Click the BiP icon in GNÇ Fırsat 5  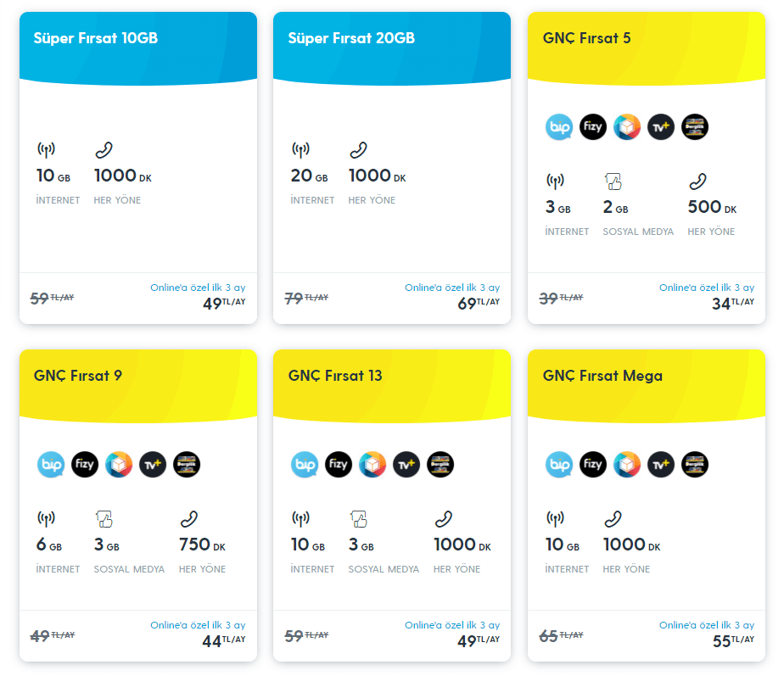point(558,127)
